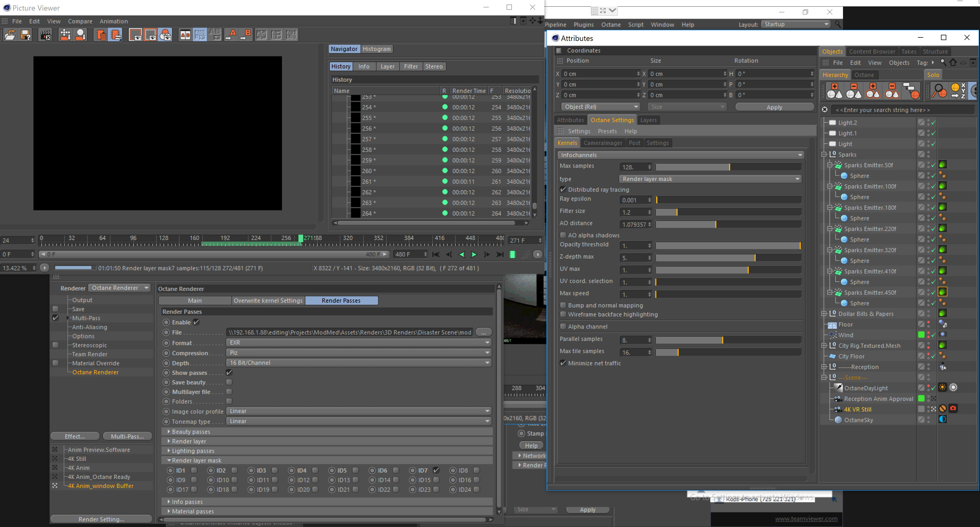980x527 pixels.
Task: Click the Render Setting... button
Action: 101,519
